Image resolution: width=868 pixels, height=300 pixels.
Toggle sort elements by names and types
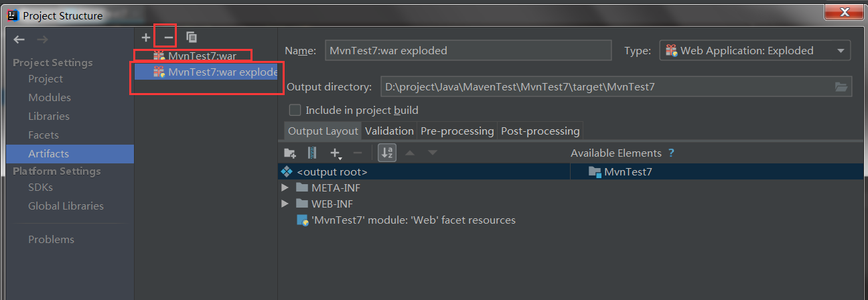pyautogui.click(x=387, y=153)
